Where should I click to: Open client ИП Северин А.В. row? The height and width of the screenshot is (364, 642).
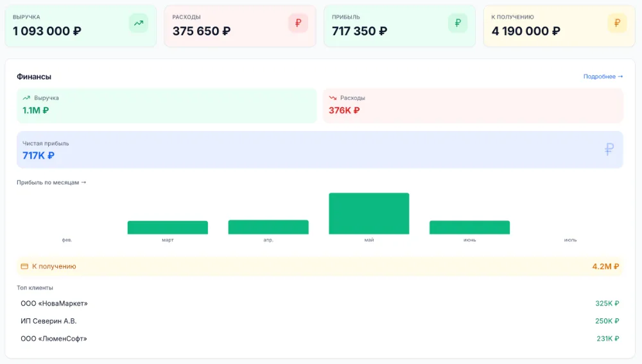pos(320,321)
